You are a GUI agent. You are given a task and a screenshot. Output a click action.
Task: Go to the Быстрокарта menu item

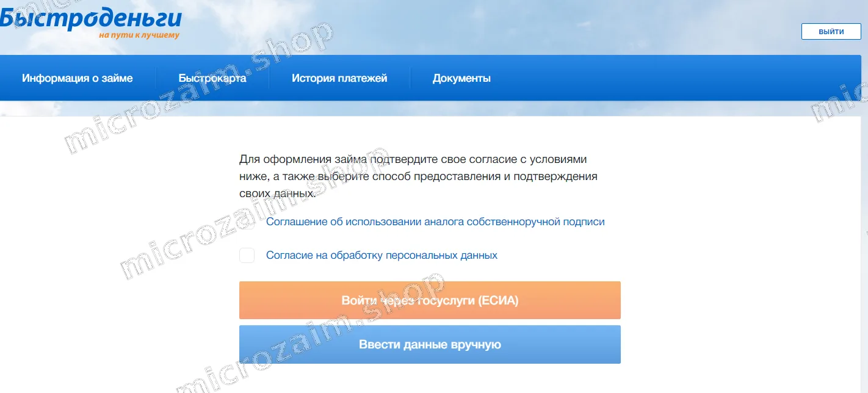212,78
